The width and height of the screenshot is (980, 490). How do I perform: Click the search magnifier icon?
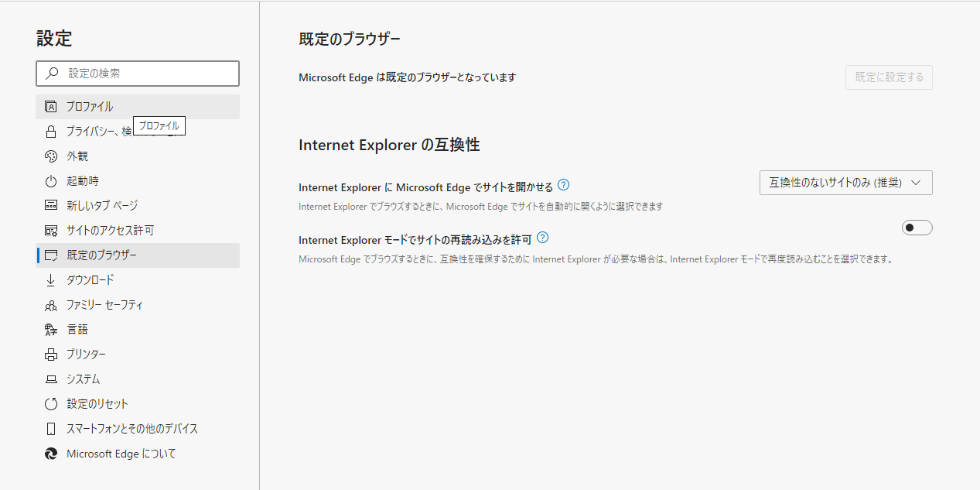tap(52, 74)
